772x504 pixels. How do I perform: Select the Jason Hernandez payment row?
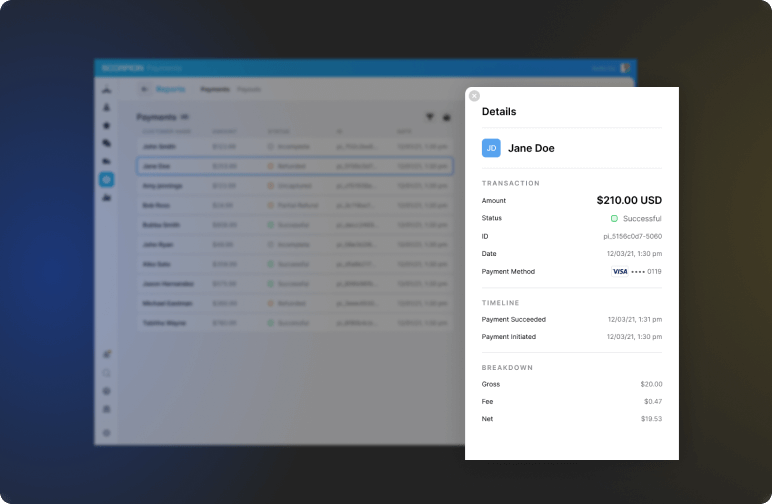pyautogui.click(x=295, y=284)
